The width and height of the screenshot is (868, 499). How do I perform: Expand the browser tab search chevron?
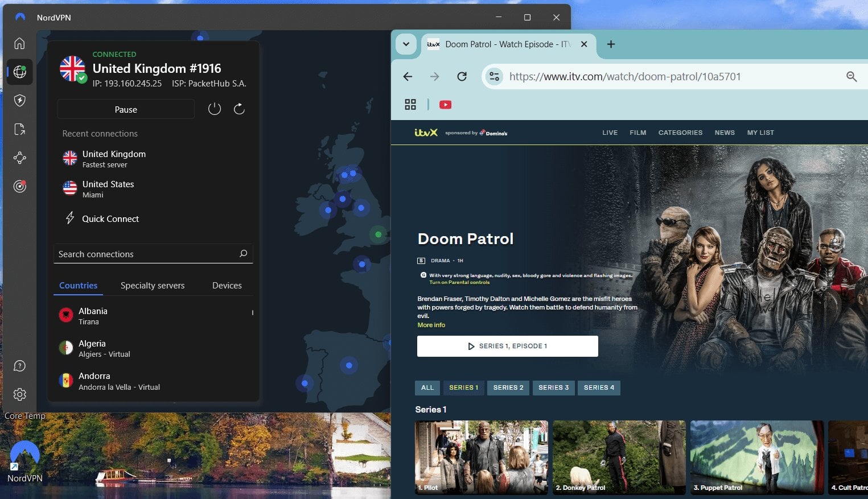tap(406, 44)
